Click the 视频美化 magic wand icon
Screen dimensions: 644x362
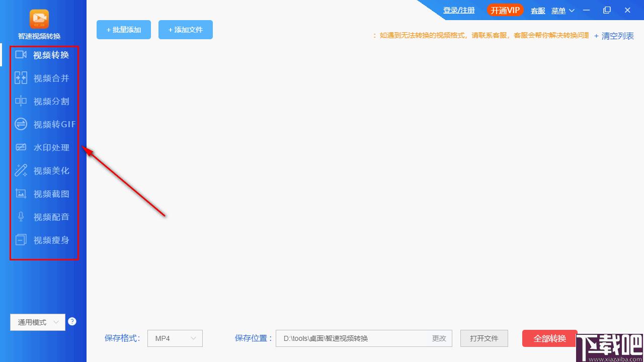pos(21,170)
